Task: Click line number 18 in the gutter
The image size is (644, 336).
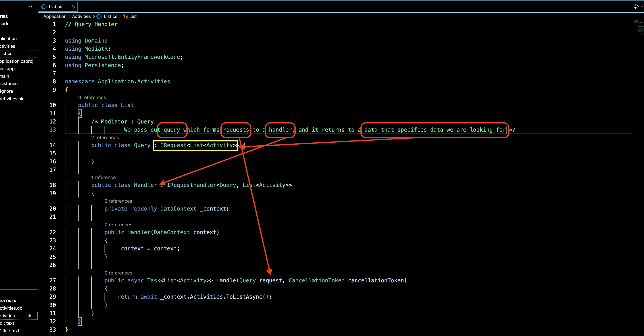Action: tap(53, 185)
